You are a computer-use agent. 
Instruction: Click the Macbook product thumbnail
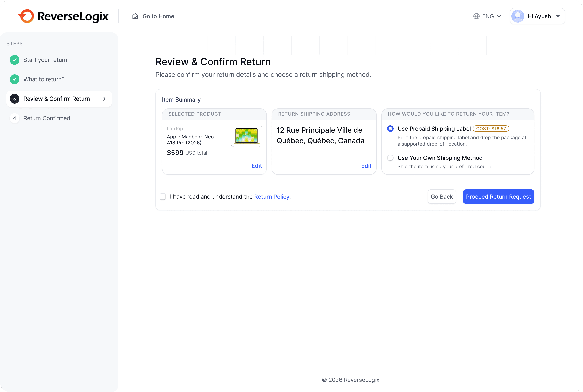(246, 136)
